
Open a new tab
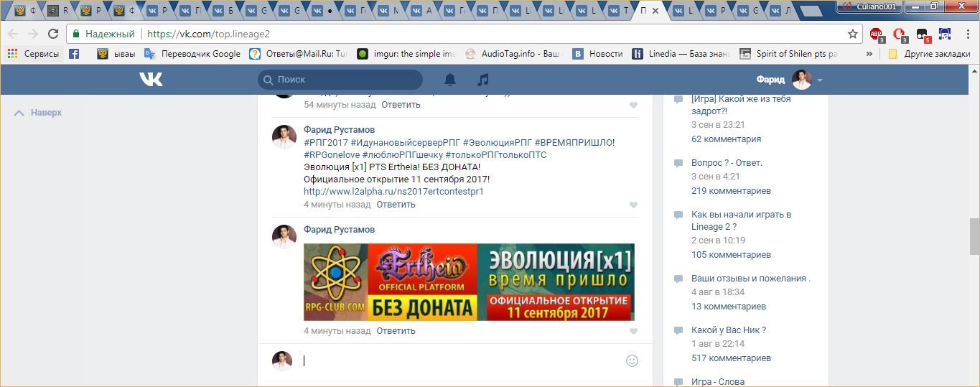pyautogui.click(x=811, y=11)
